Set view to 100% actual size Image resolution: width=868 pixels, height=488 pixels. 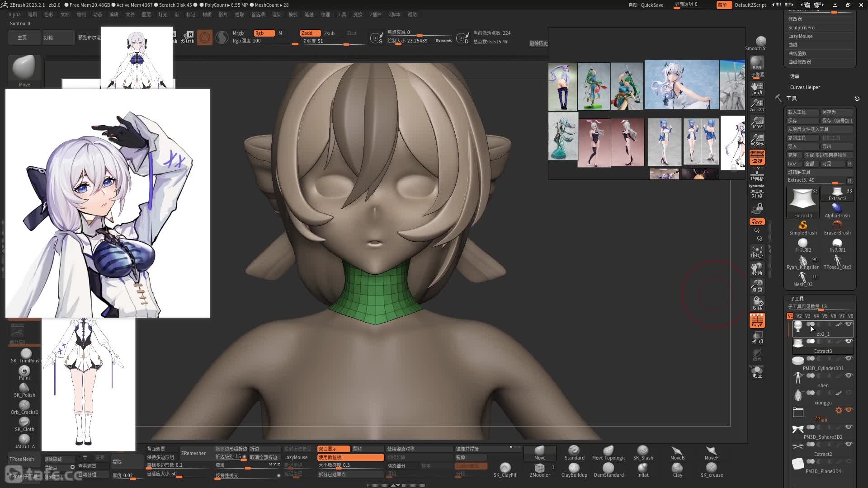click(x=757, y=122)
